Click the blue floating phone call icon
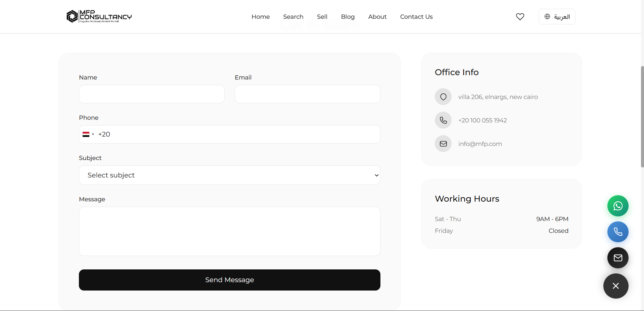The width and height of the screenshot is (644, 311). pyautogui.click(x=618, y=232)
